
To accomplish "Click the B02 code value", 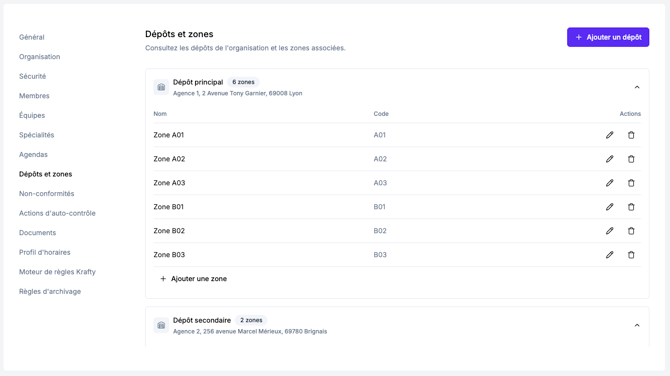I will pos(380,231).
